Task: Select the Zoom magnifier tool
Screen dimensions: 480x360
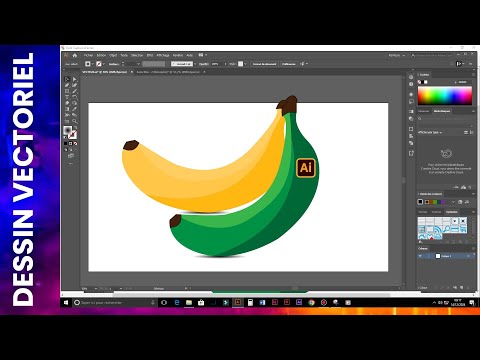Action: tap(74, 121)
